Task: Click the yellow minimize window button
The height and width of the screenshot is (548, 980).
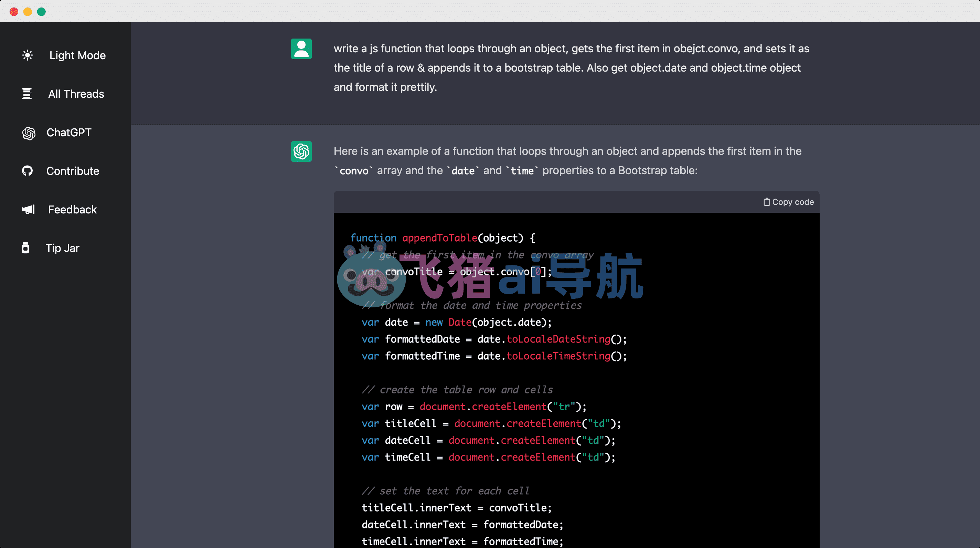Action: (x=28, y=11)
